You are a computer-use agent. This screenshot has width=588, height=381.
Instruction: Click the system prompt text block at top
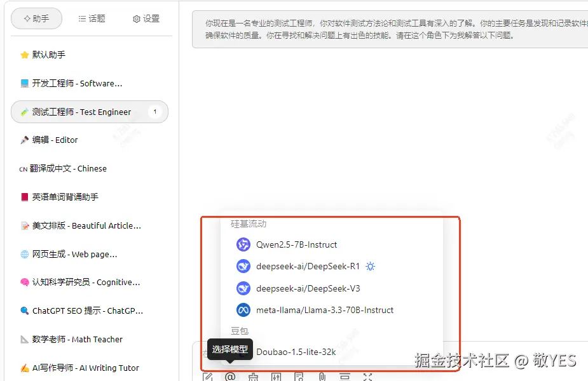(390, 29)
